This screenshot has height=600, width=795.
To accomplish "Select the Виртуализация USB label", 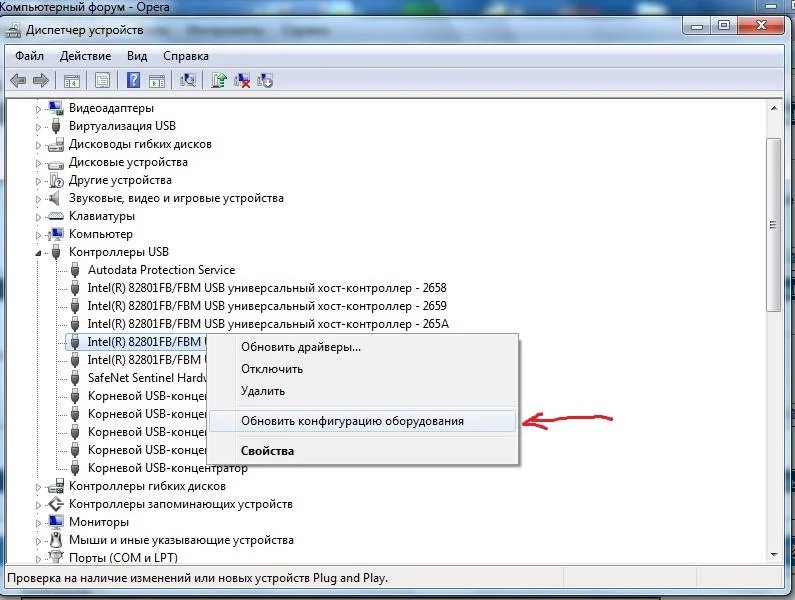I will tap(122, 126).
